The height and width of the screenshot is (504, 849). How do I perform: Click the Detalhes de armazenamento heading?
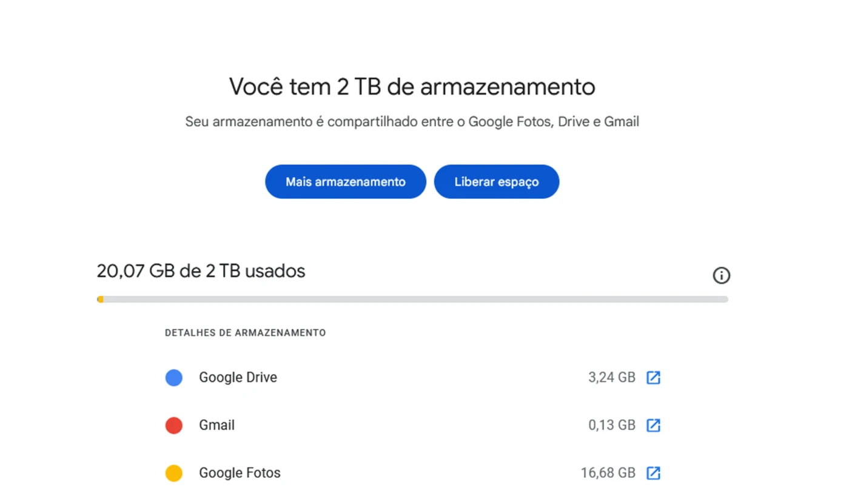click(246, 333)
